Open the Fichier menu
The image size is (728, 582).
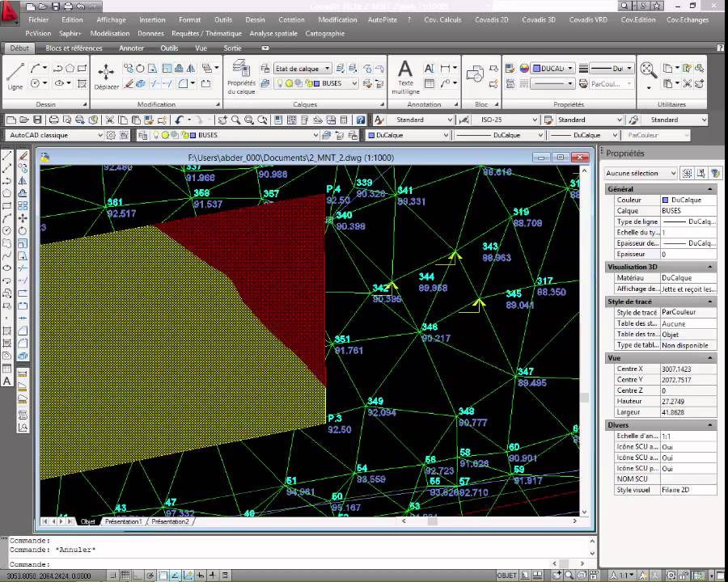click(39, 20)
